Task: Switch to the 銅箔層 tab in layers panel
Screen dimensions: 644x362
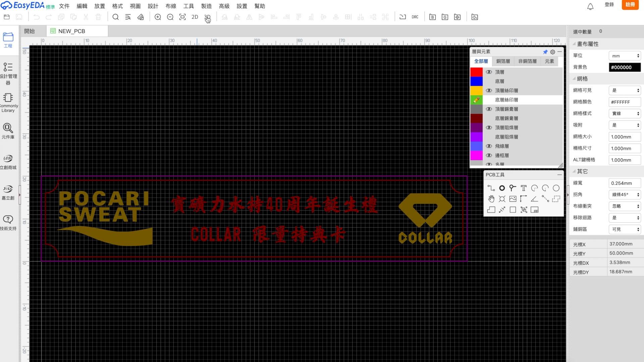Action: tap(503, 61)
